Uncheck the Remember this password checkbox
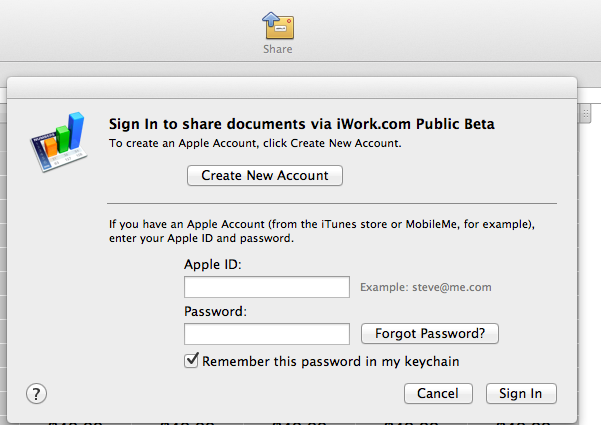This screenshot has width=601, height=425. click(191, 361)
